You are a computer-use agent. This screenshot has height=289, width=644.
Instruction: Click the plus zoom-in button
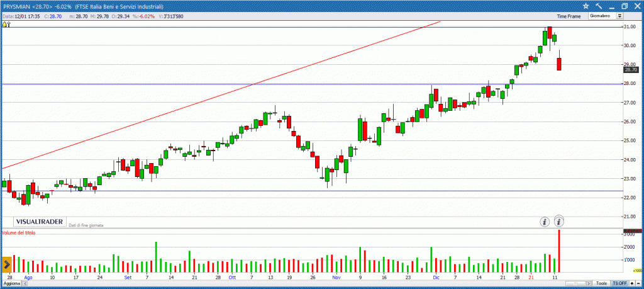click(633, 284)
